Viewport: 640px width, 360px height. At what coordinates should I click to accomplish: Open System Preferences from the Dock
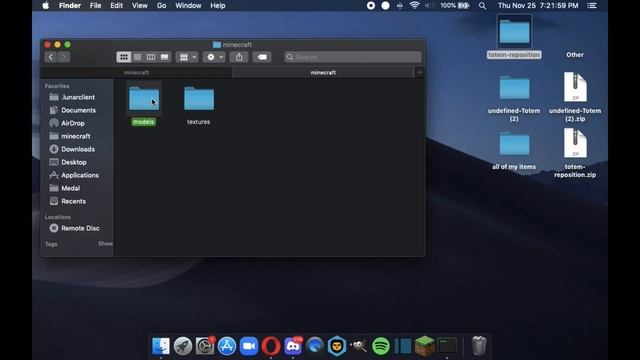coord(205,346)
